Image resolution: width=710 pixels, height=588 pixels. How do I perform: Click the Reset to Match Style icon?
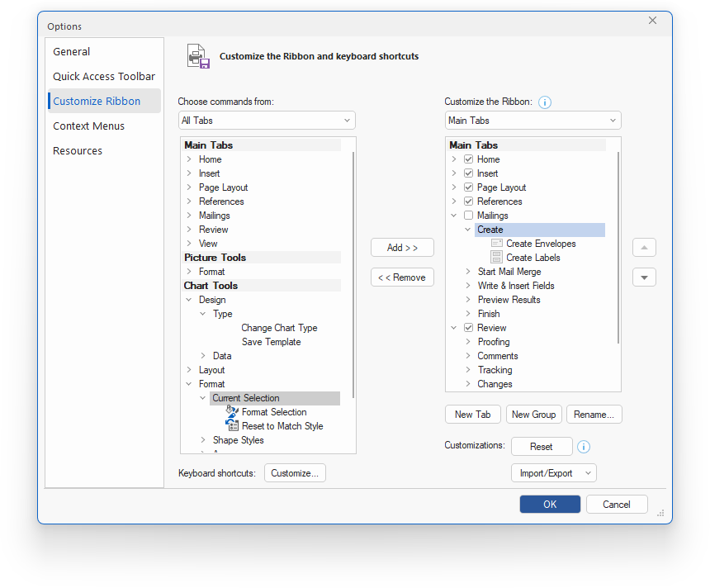pyautogui.click(x=232, y=426)
